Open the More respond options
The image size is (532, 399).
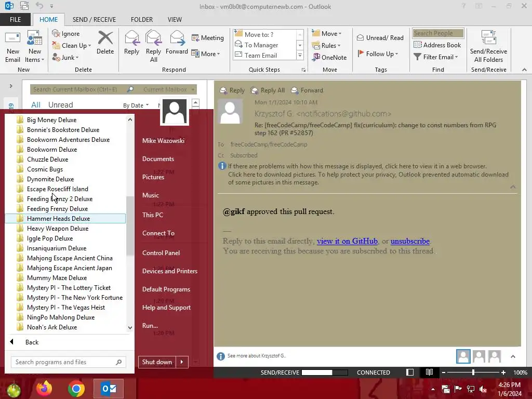pos(206,54)
